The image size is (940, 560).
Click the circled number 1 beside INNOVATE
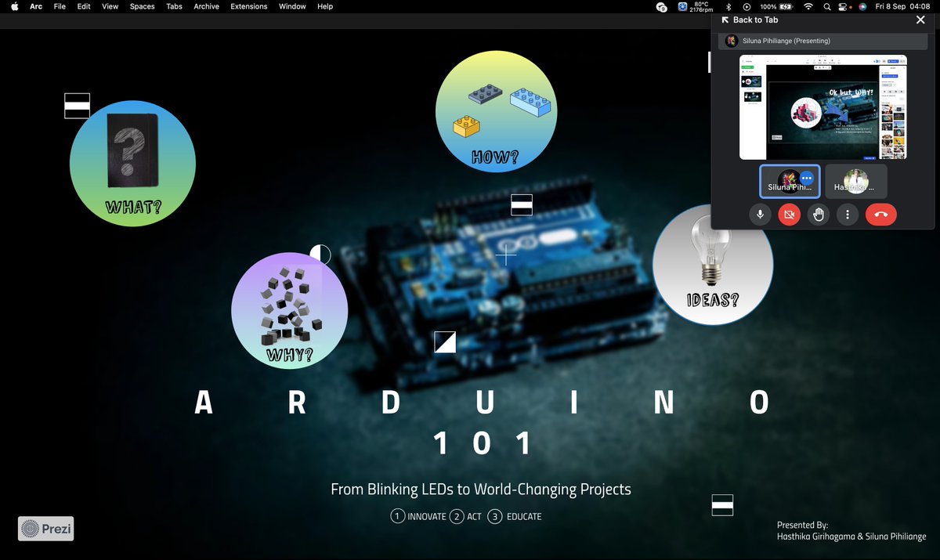tap(398, 517)
